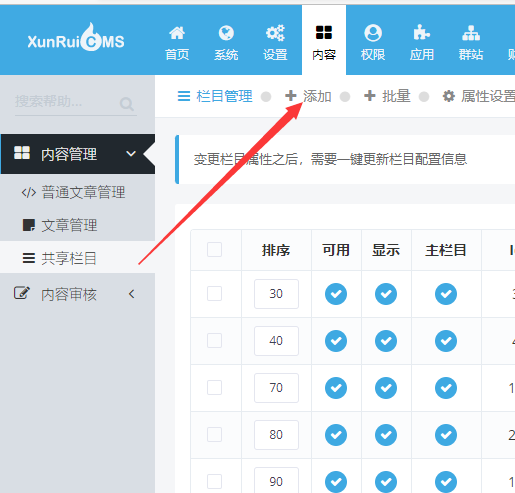The width and height of the screenshot is (515, 493).
Task: Toggle 主栏目 for the row sorted 40
Action: (x=446, y=341)
